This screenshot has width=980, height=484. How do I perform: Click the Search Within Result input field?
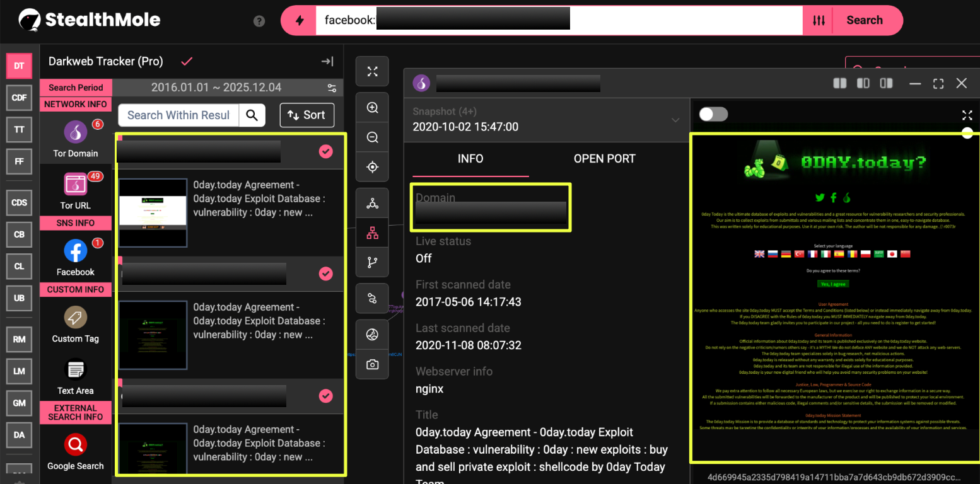pos(178,115)
